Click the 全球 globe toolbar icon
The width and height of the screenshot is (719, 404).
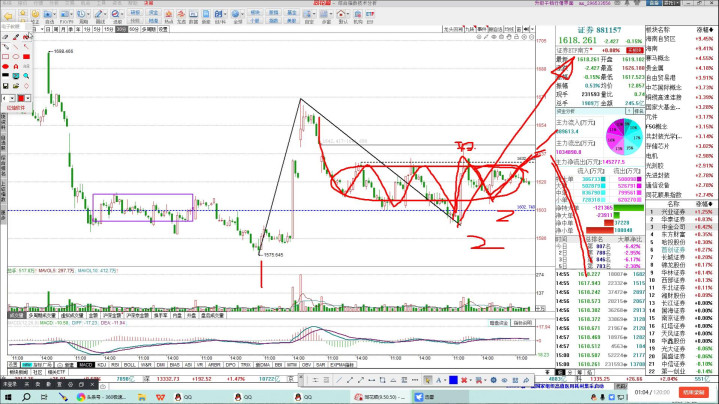click(235, 14)
